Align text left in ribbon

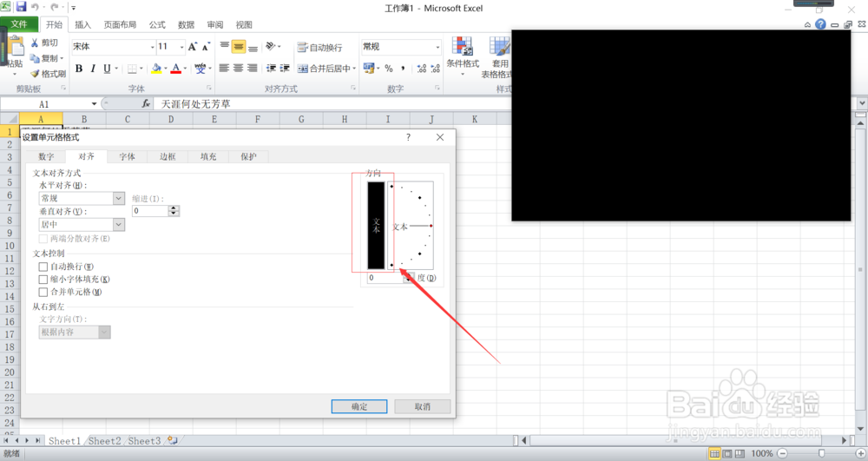(x=224, y=68)
